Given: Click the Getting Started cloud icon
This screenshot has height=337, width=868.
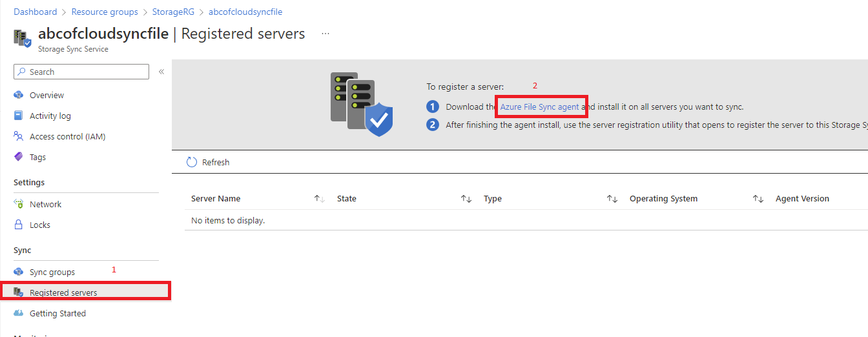Looking at the screenshot, I should click(x=19, y=313).
